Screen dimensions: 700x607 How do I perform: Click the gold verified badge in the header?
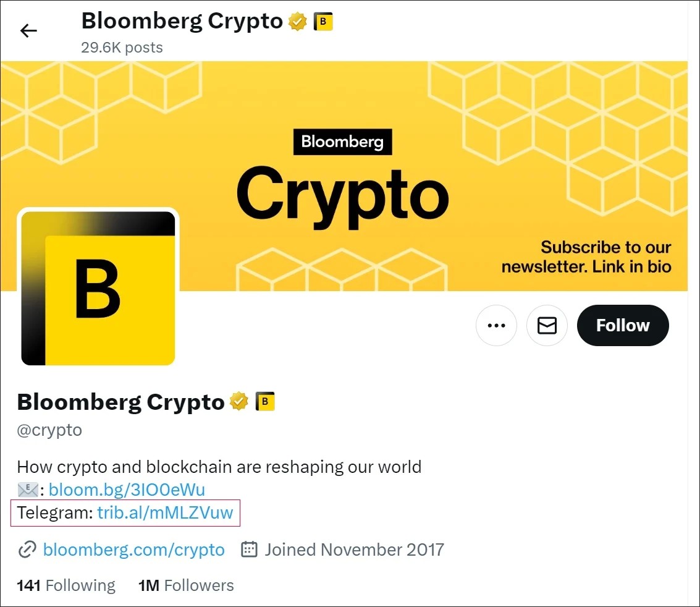tap(298, 22)
